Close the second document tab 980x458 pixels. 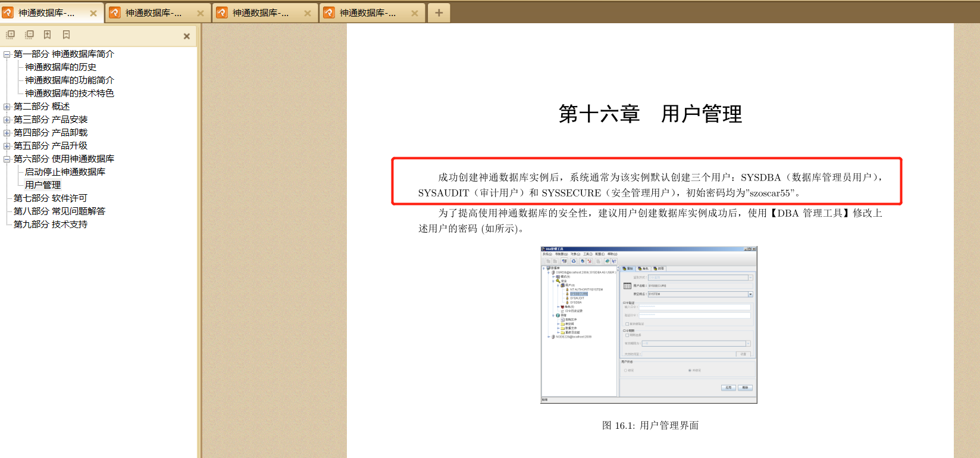200,13
